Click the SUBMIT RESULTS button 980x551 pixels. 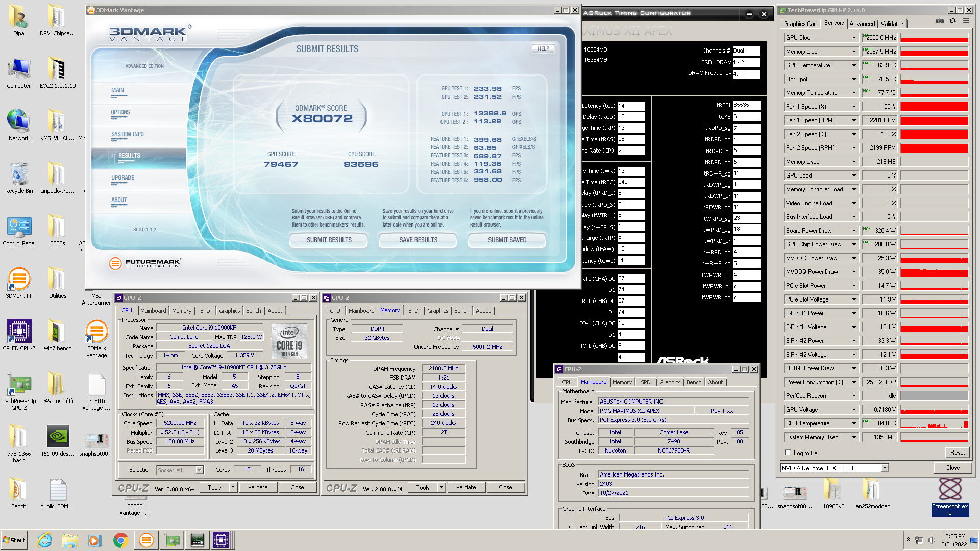329,240
